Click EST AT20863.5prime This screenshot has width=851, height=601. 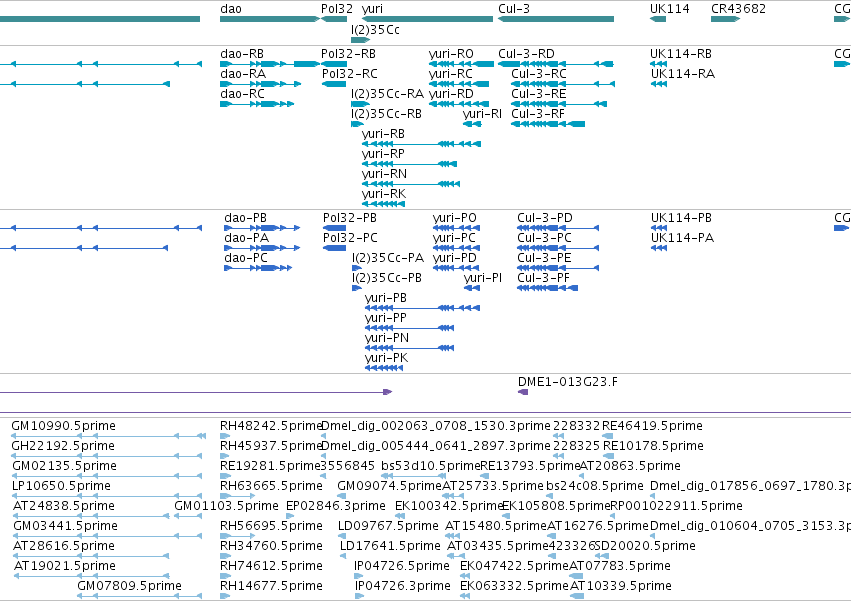coord(630,466)
